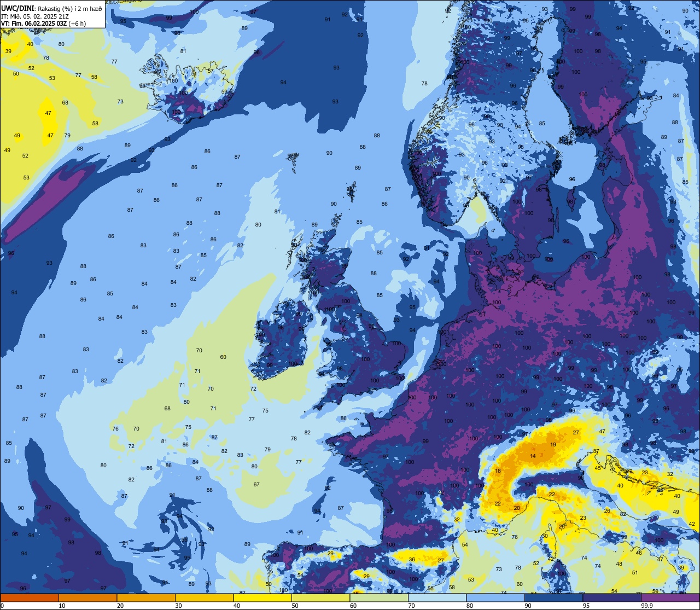700x610 pixels.
Task: Click the 95–99.9% navy legend segment
Action: tap(612, 597)
